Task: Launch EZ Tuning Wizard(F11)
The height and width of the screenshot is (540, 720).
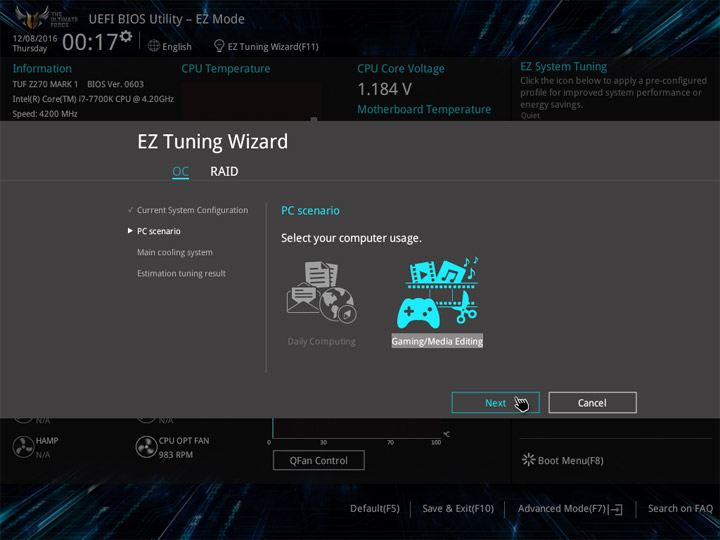Action: click(273, 47)
